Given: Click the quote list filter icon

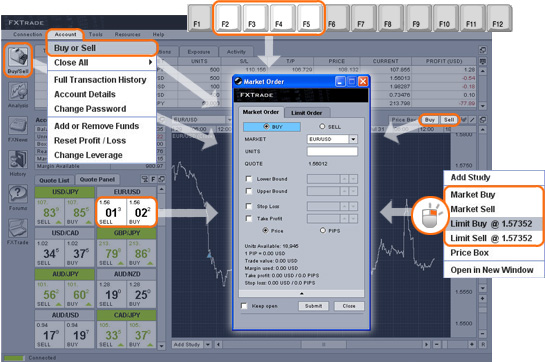Looking at the screenshot, I should click(x=145, y=179).
